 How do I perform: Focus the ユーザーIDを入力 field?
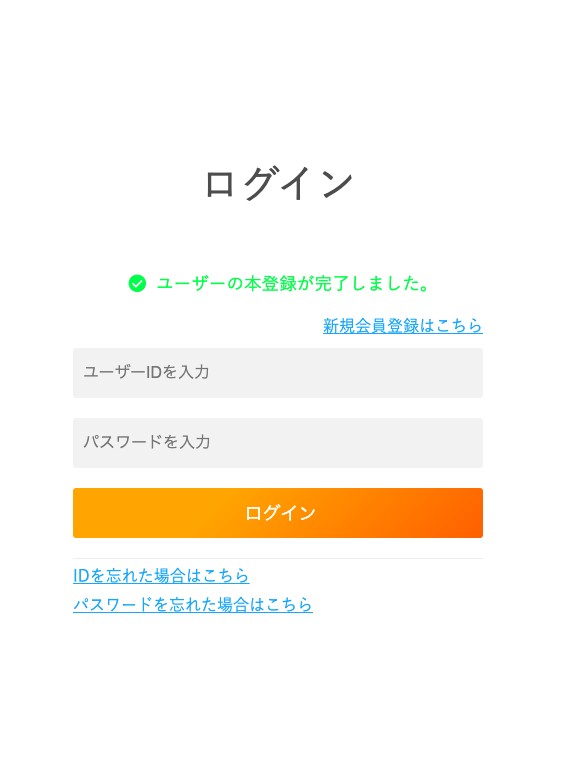pyautogui.click(x=278, y=373)
